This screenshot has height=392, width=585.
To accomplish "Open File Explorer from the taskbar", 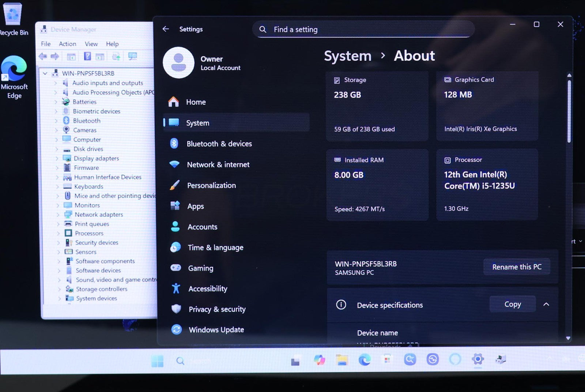I will click(342, 360).
